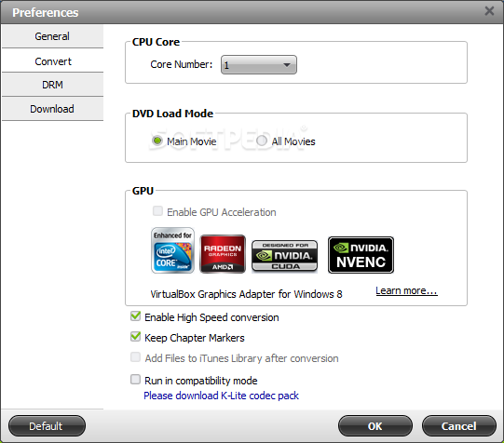Click the AMD Radeon Graphics badge
The width and height of the screenshot is (504, 443).
(x=223, y=254)
